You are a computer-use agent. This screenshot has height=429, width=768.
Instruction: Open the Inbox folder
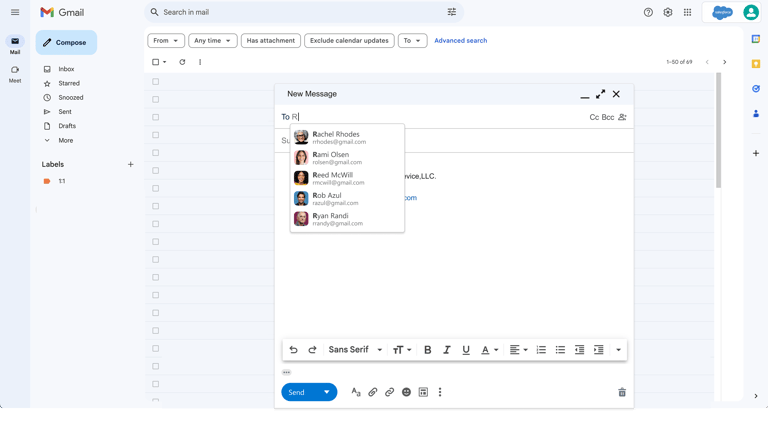[66, 69]
